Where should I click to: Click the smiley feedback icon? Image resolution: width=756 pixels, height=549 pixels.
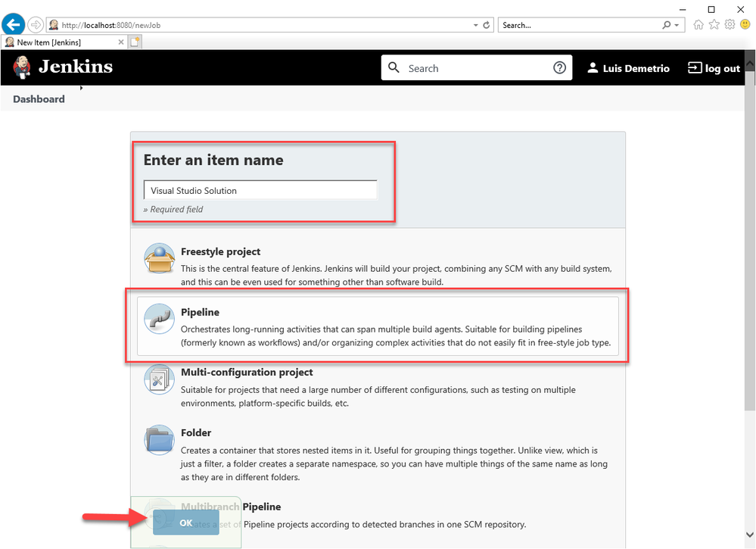click(x=745, y=24)
